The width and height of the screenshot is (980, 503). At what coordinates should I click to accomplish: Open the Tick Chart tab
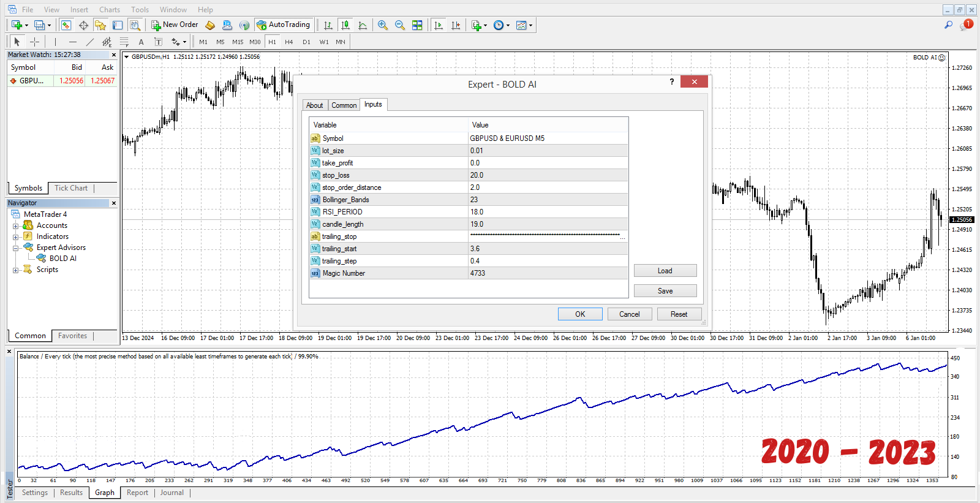pos(71,188)
